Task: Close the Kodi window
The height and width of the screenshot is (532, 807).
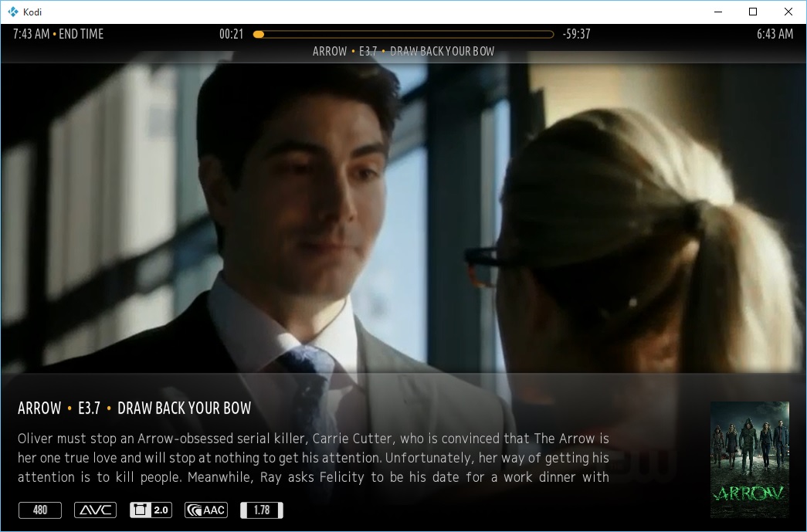Action: coord(788,12)
